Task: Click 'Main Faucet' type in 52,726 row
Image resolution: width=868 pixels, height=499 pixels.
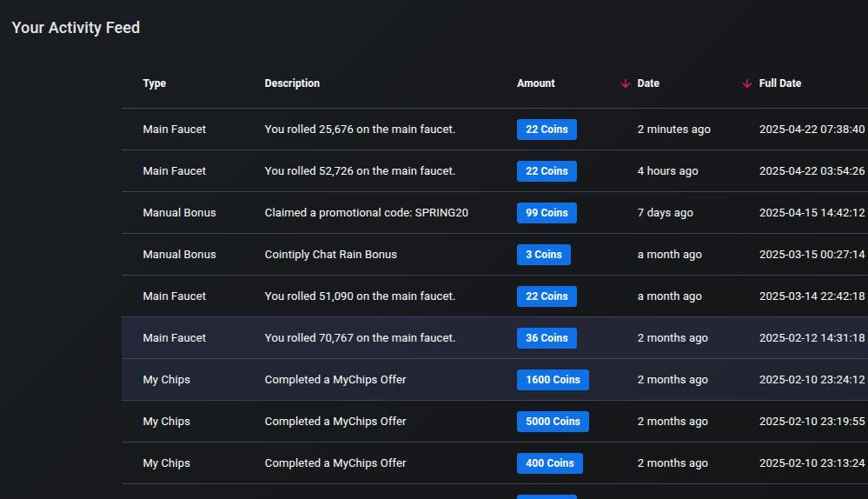Action: pyautogui.click(x=175, y=171)
